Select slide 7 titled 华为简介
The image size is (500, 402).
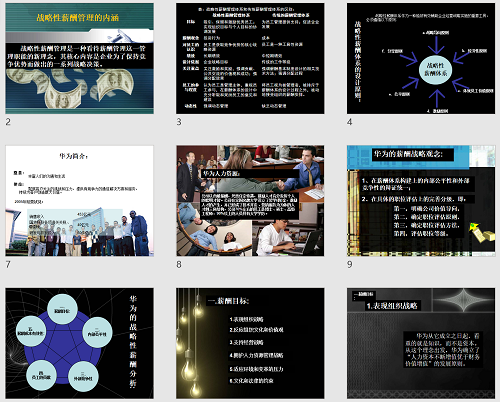click(79, 201)
